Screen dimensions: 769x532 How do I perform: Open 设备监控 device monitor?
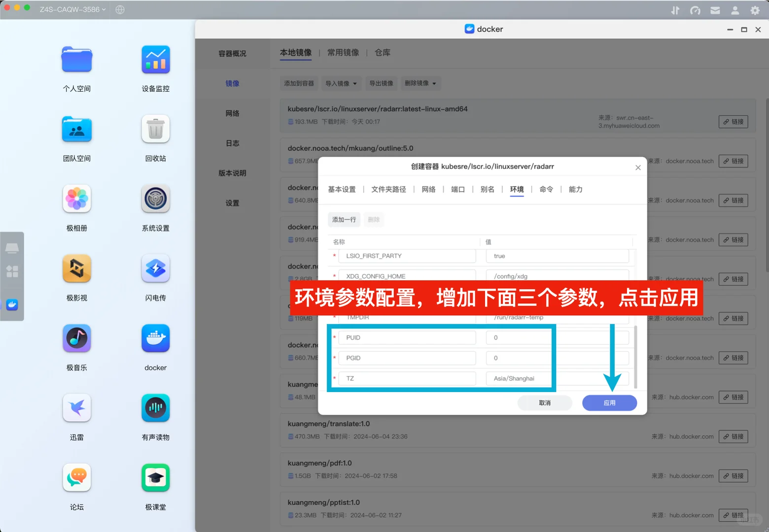[155, 60]
